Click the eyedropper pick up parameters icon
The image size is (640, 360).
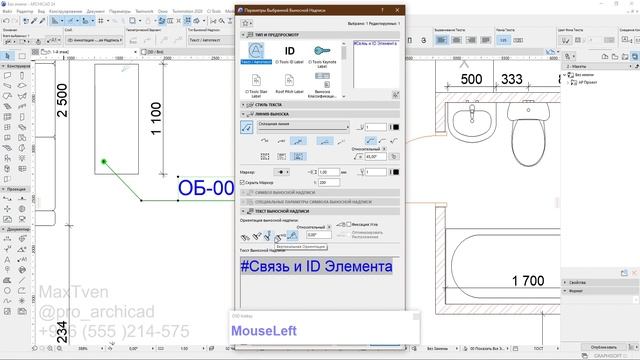coord(34,21)
